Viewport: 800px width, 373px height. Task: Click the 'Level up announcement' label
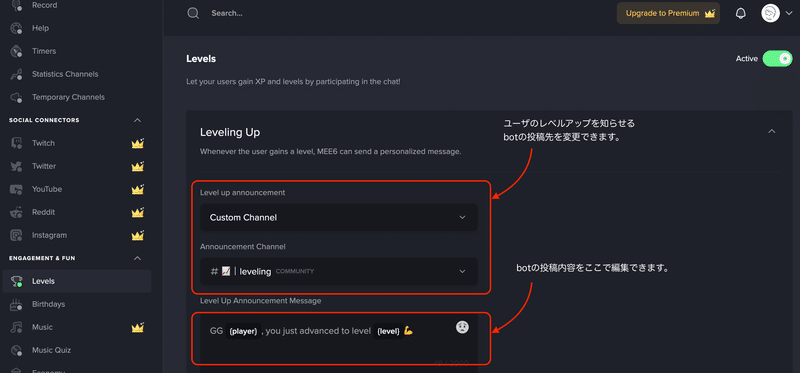(x=242, y=193)
